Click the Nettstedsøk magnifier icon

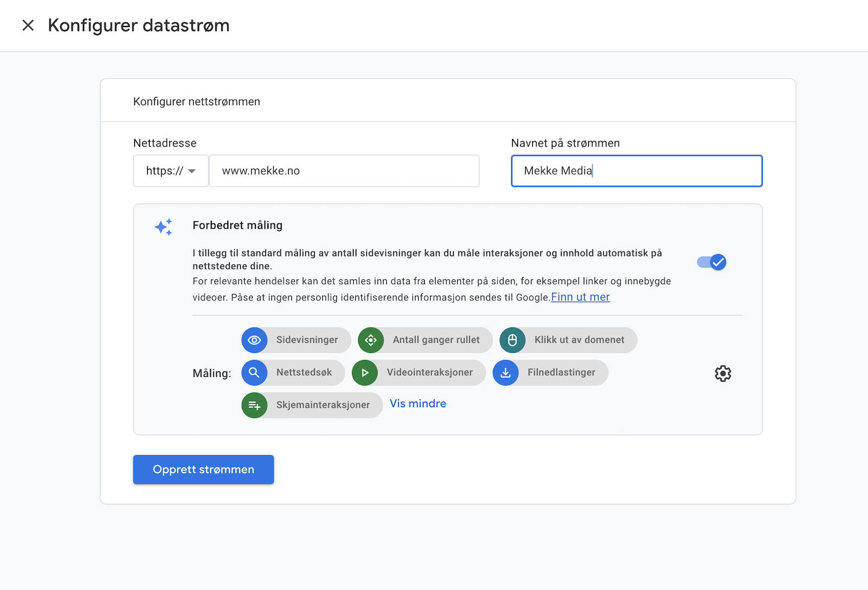(254, 373)
